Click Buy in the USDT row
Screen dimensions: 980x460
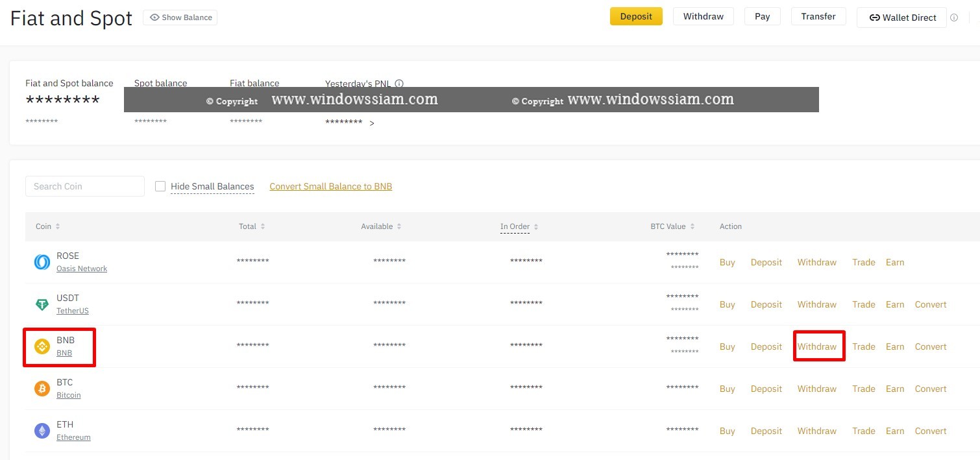tap(728, 304)
